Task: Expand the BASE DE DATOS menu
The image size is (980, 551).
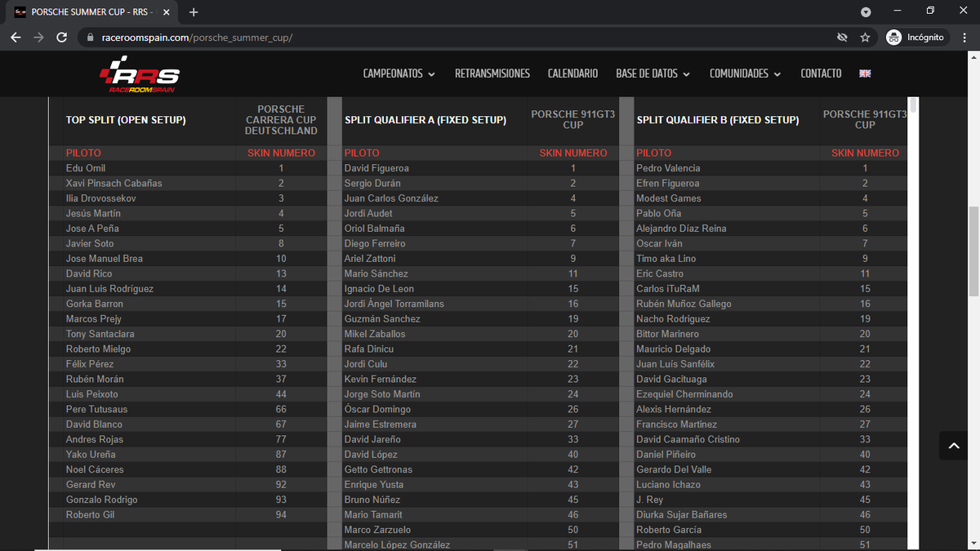Action: pyautogui.click(x=653, y=73)
